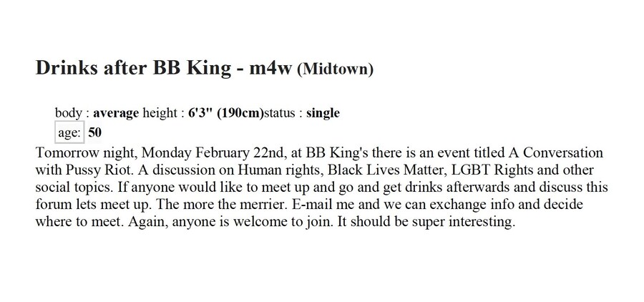Click the height value 6'3" (190cm)

226,113
